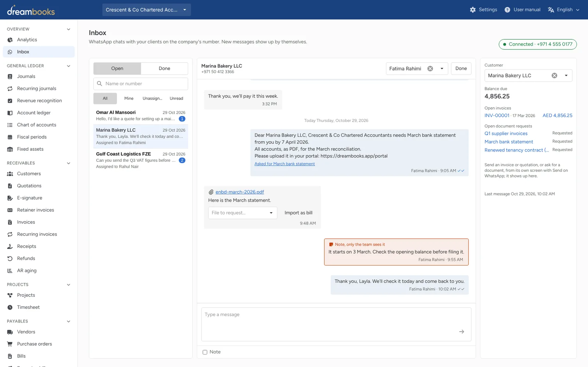Click the Fiscal periods calendar icon
Viewport: 588px width, 367px height.
coord(10,137)
